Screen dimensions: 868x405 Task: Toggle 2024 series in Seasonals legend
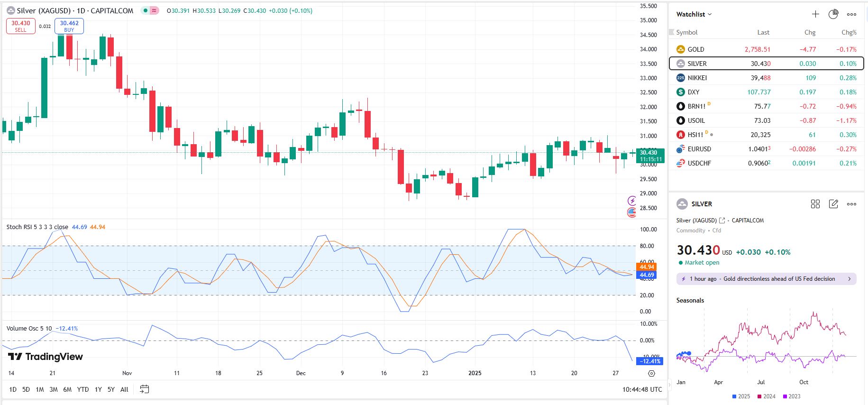[x=766, y=396]
